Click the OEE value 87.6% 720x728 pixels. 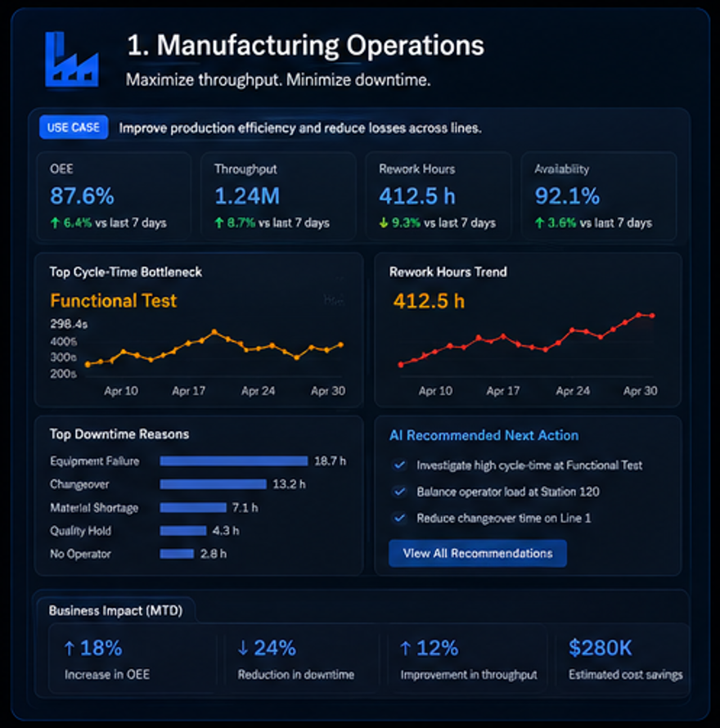[82, 196]
